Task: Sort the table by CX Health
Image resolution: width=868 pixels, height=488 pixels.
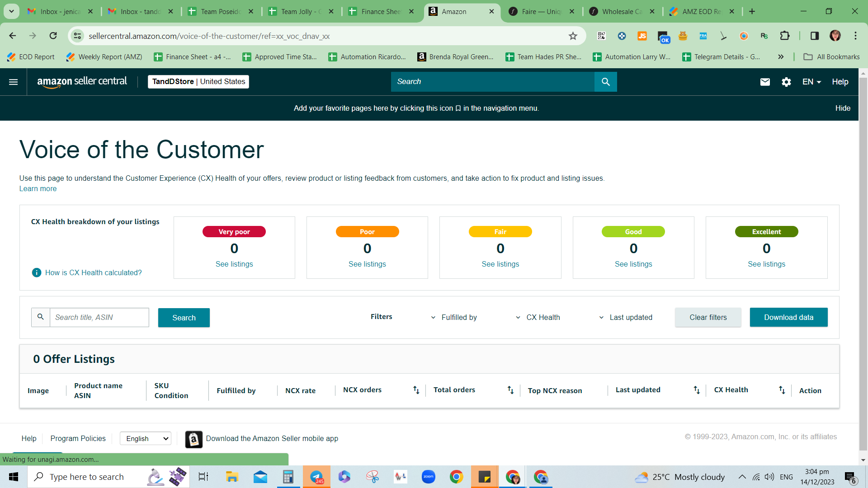Action: 782,390
